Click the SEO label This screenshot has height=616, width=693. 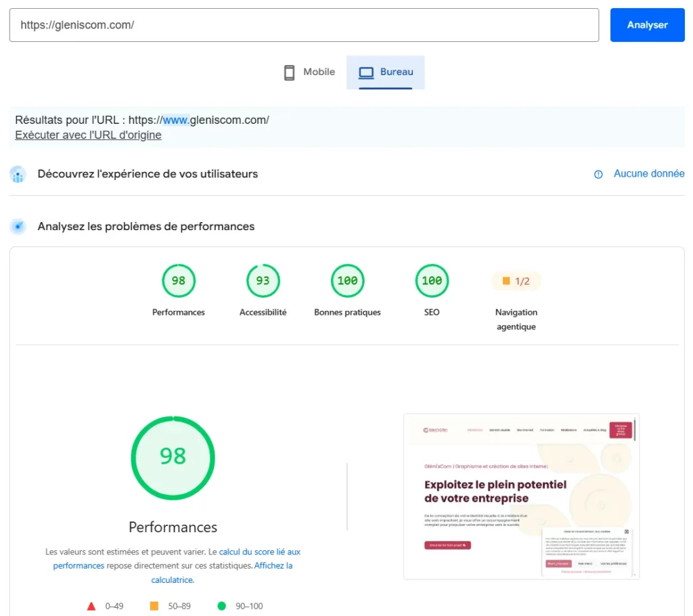pyautogui.click(x=432, y=312)
